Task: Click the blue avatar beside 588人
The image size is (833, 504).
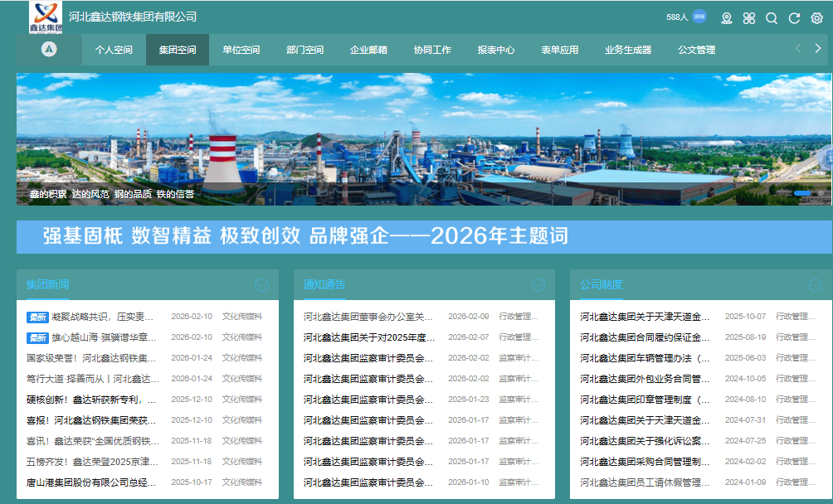Action: [x=699, y=17]
